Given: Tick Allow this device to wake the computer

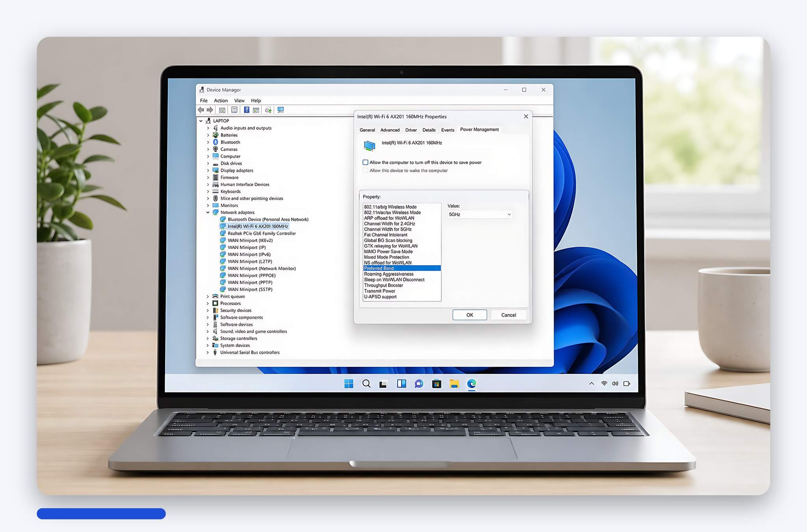Looking at the screenshot, I should click(365, 171).
